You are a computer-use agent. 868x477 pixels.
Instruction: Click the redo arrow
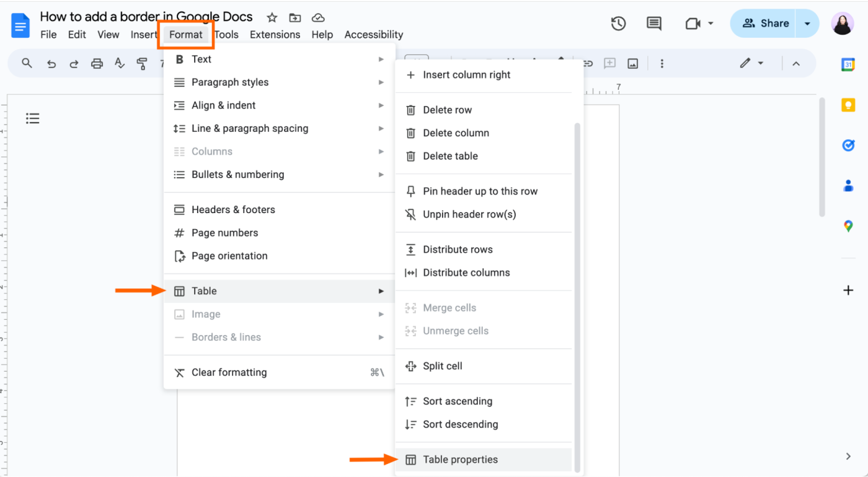tap(74, 63)
